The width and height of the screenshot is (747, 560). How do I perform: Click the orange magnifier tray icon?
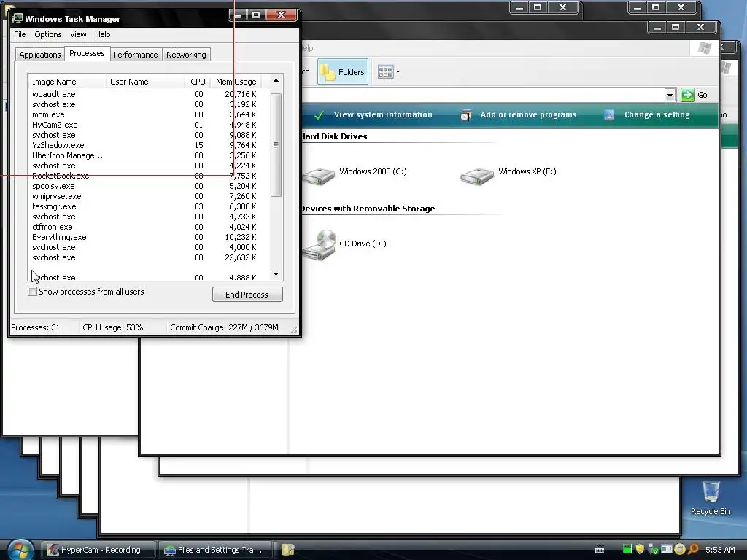click(693, 549)
